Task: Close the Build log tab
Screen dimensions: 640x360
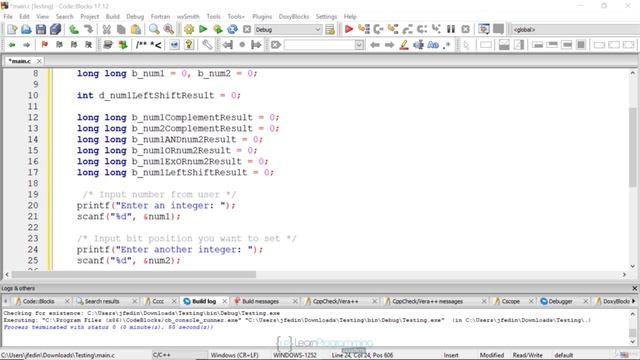Action: (x=224, y=301)
